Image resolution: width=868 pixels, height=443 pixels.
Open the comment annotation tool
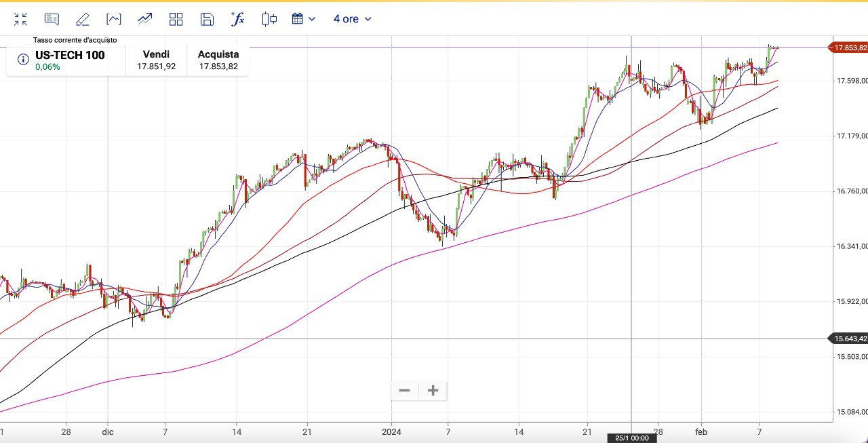(x=52, y=19)
